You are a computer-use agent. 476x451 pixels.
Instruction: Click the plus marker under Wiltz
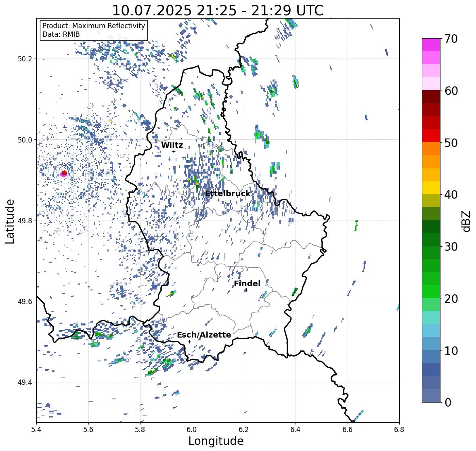tap(174, 152)
